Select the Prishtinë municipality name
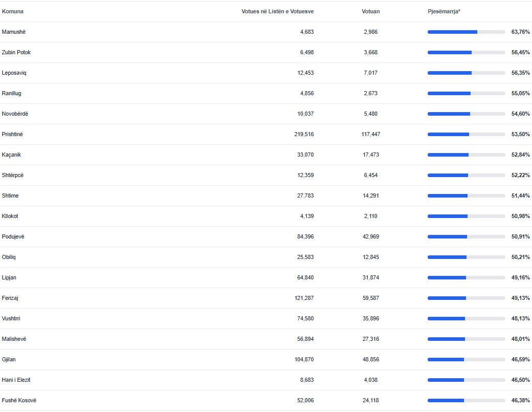Image resolution: width=532 pixels, height=412 pixels. (13, 134)
